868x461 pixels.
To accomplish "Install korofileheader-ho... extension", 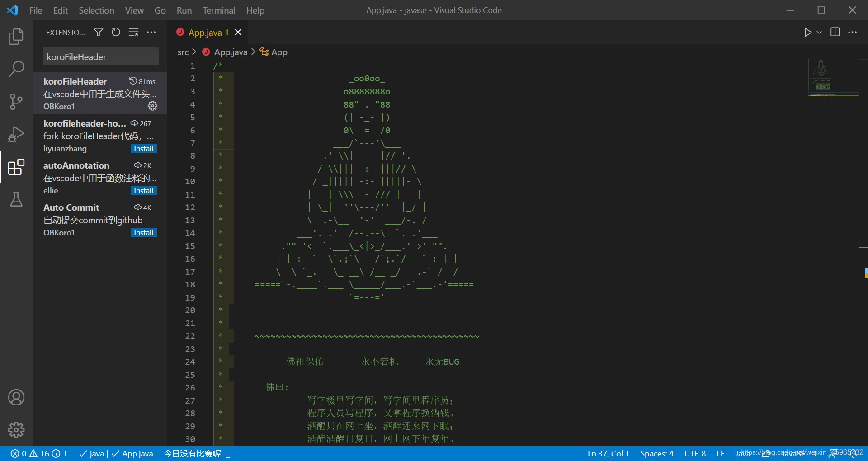I will (x=143, y=149).
